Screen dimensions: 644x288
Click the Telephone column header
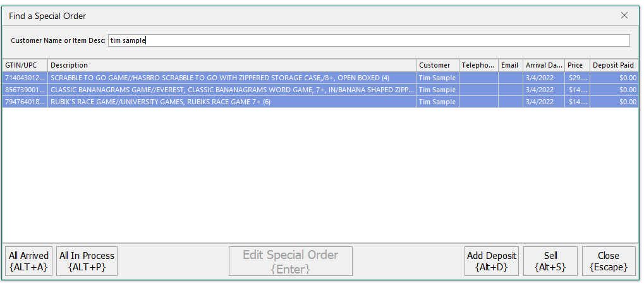point(478,65)
